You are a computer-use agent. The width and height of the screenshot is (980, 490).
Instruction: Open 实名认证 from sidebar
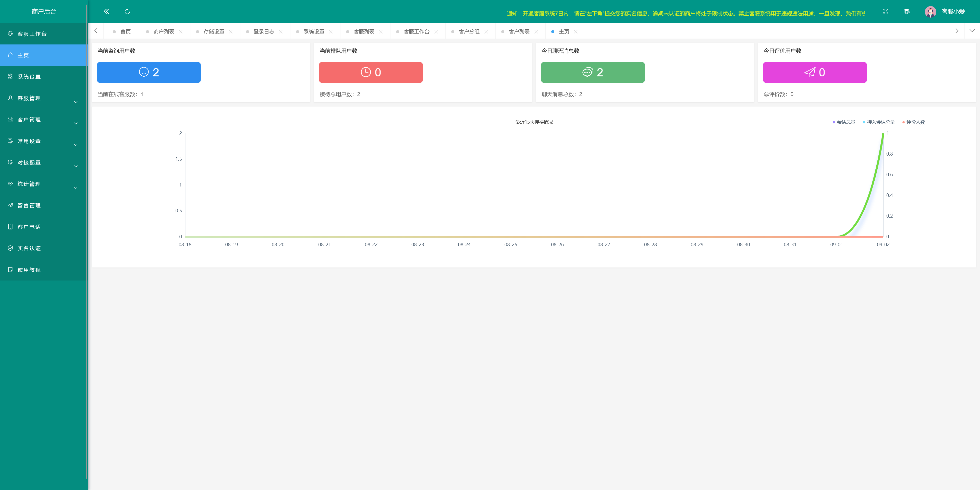29,248
